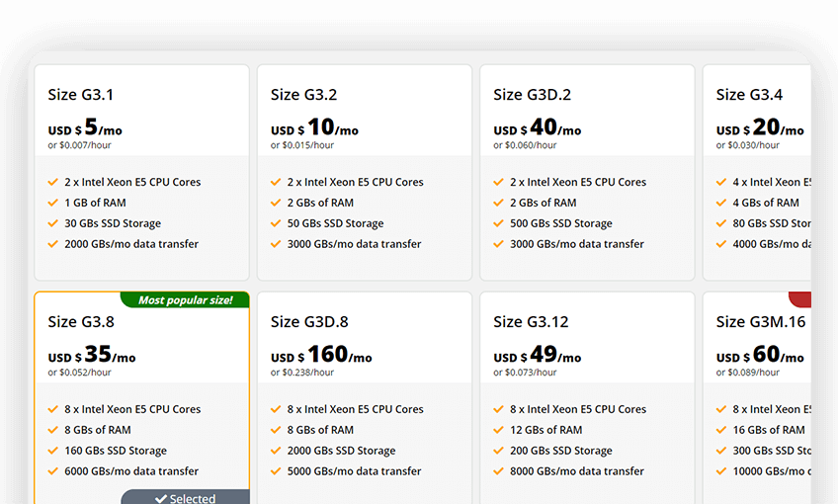This screenshot has height=504, width=838.
Task: Click the 1 GB of RAM text
Action: (95, 203)
